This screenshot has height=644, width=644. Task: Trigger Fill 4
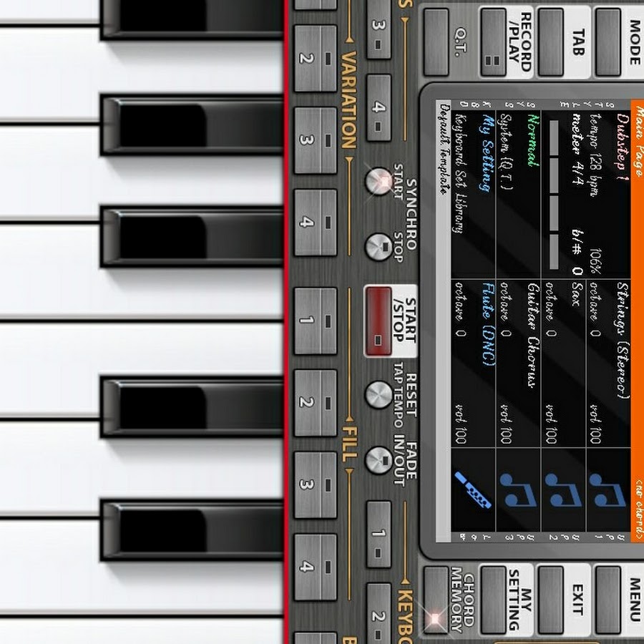tap(316, 567)
